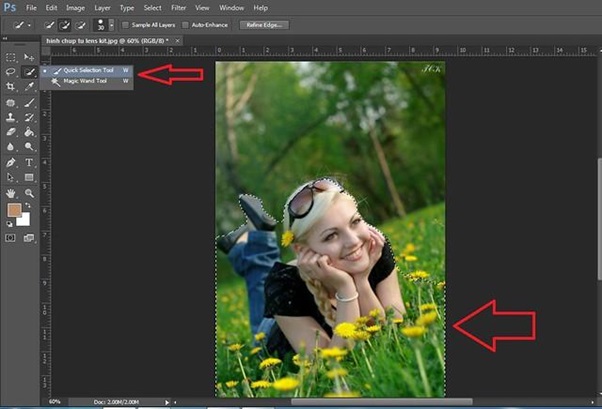The width and height of the screenshot is (602, 409).
Task: Click the Refine Edge button
Action: tap(264, 25)
